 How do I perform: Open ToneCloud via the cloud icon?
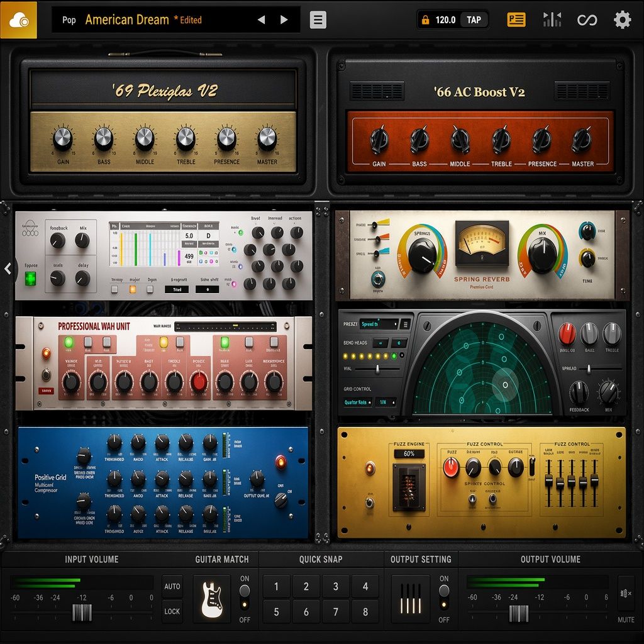click(x=18, y=19)
